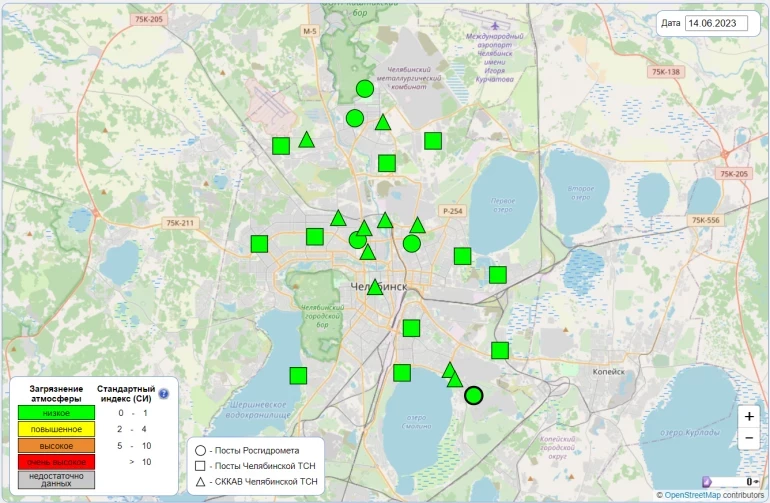
Task: Zoom out the map with minus button
Action: [x=749, y=439]
